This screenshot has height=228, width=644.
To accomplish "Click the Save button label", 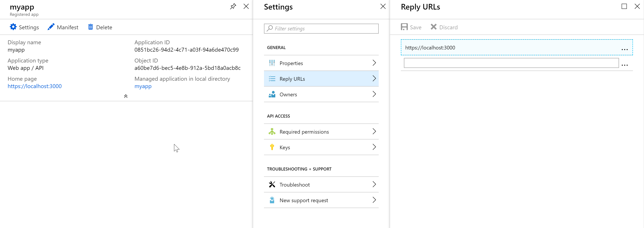I will click(415, 27).
